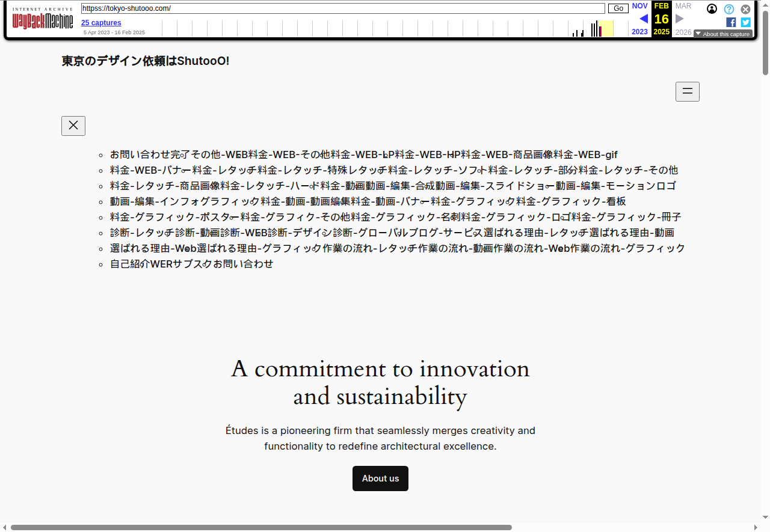Click the Wayback Machine logo
Viewport: 770px width, 532px height.
point(43,20)
